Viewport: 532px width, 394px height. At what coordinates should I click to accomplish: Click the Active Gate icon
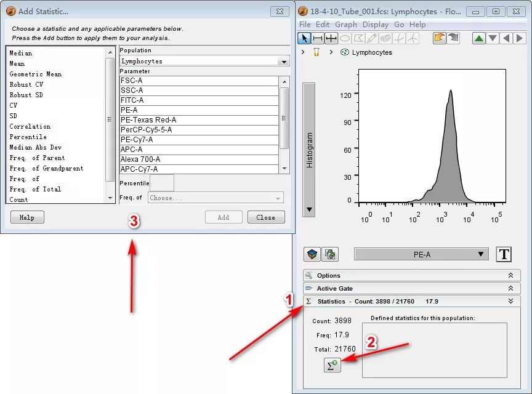308,288
